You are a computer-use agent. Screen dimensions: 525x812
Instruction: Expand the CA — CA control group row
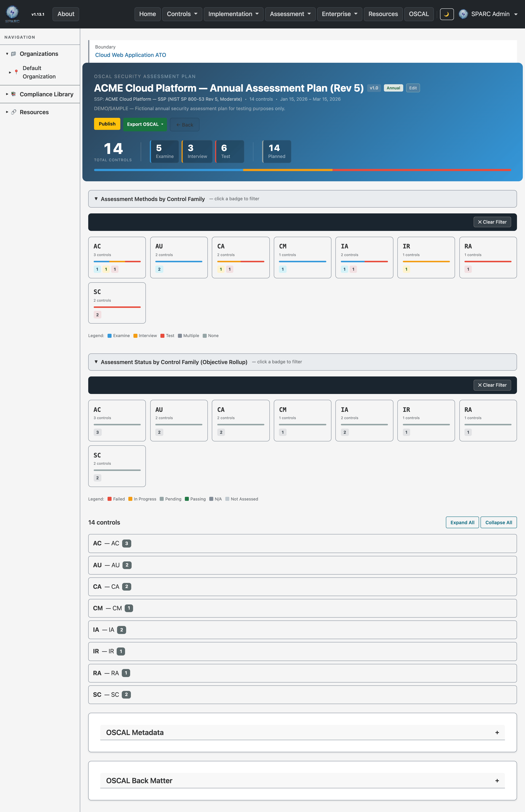coord(302,587)
